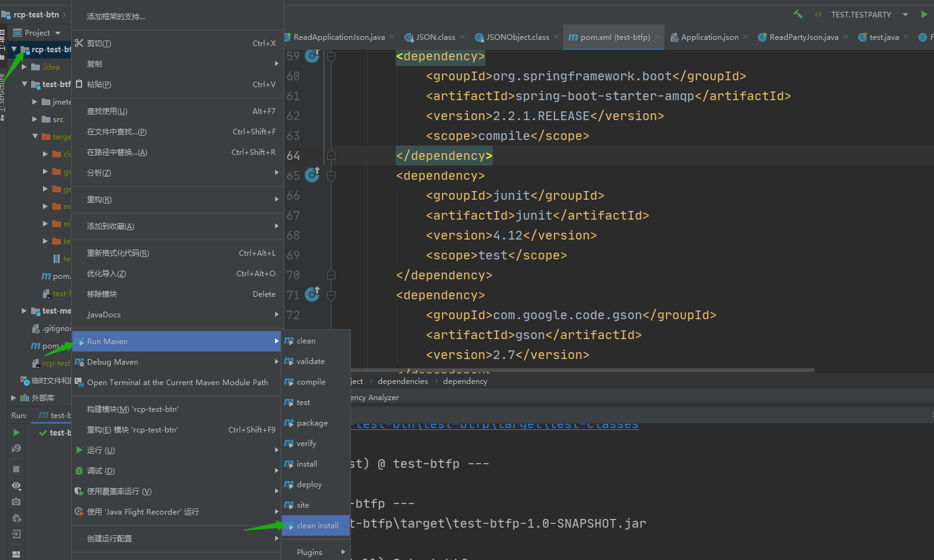The width and height of the screenshot is (934, 560).
Task: Fold the dependency block starting at line 71
Action: [x=331, y=295]
